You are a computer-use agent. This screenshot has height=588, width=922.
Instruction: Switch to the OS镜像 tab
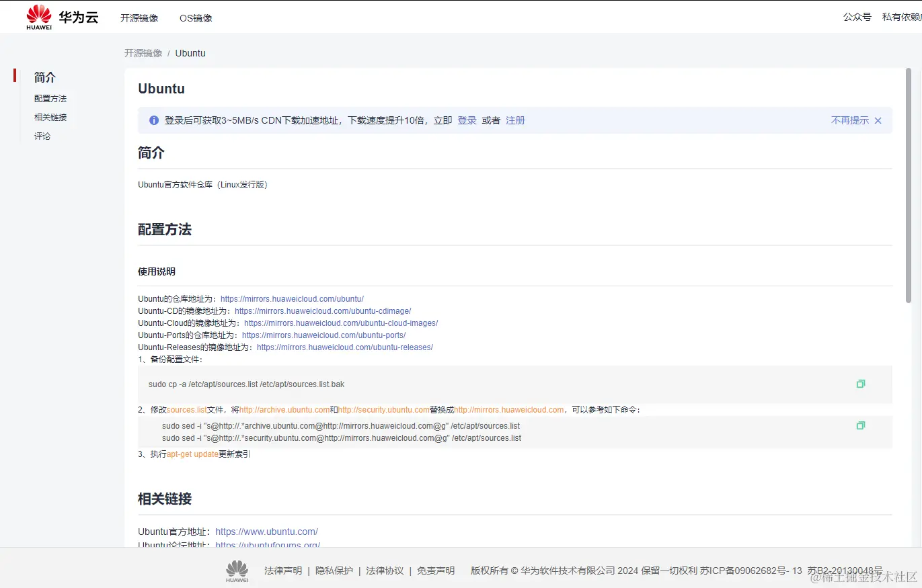[x=195, y=18]
